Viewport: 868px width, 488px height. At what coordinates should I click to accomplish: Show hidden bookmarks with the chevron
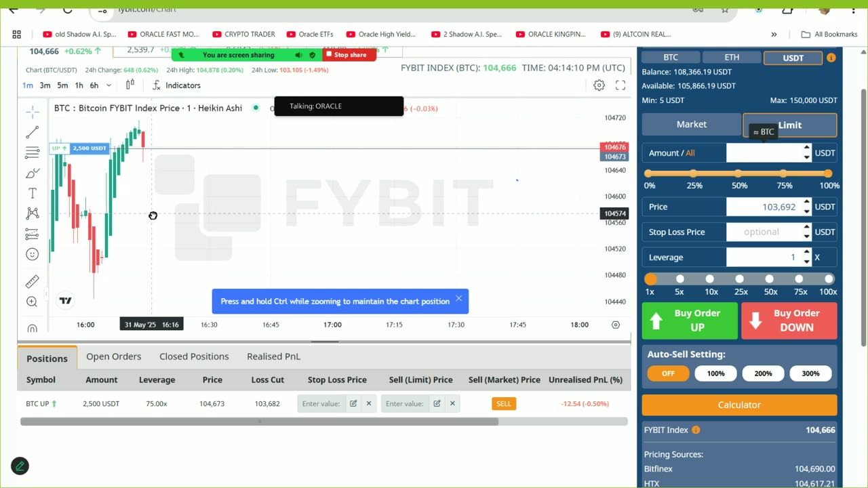pyautogui.click(x=774, y=34)
